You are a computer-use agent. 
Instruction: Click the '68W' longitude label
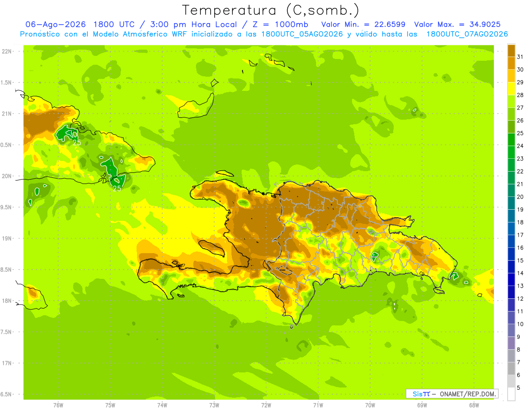[x=473, y=405]
